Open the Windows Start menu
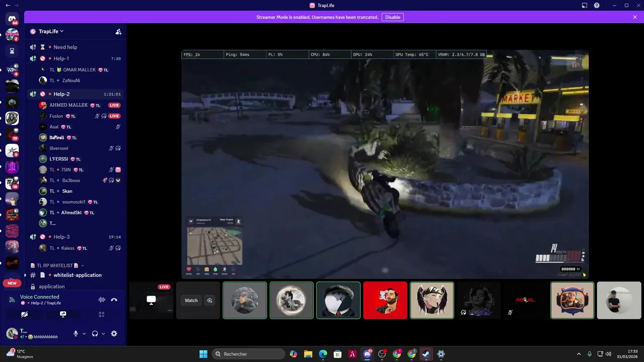Viewport: 644px width, 362px height. click(203, 354)
